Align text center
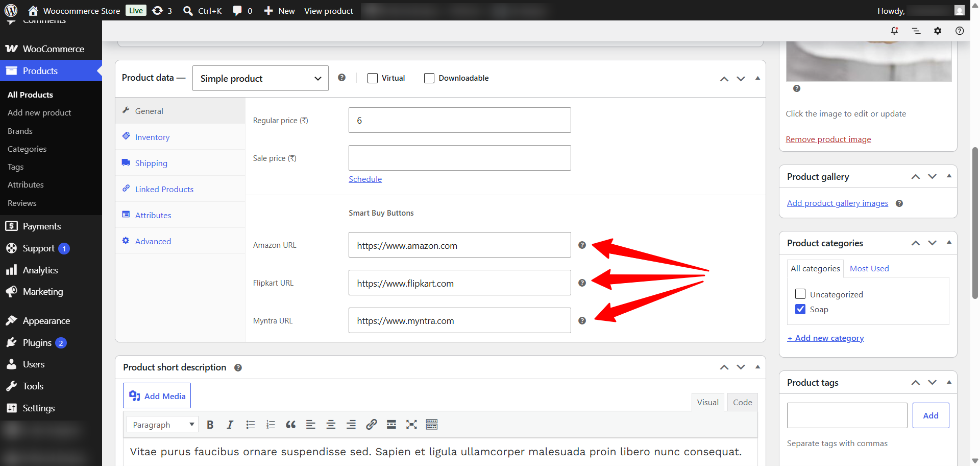This screenshot has width=980, height=466. coord(331,425)
